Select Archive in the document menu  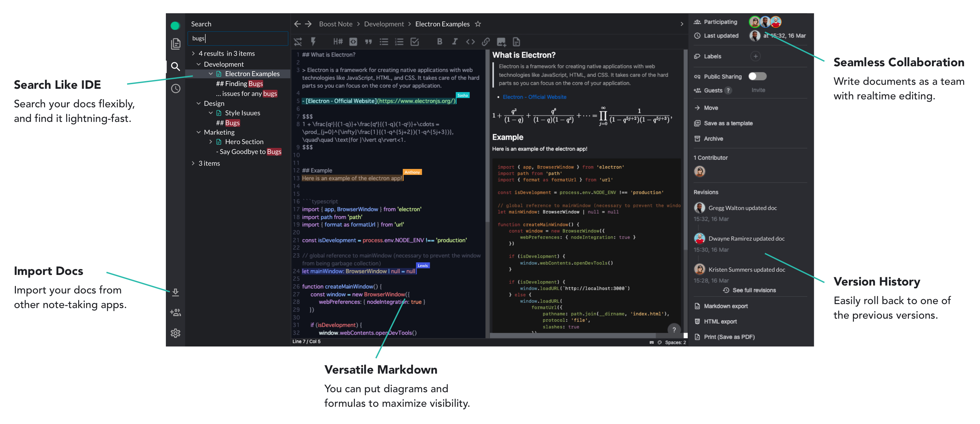(x=713, y=139)
